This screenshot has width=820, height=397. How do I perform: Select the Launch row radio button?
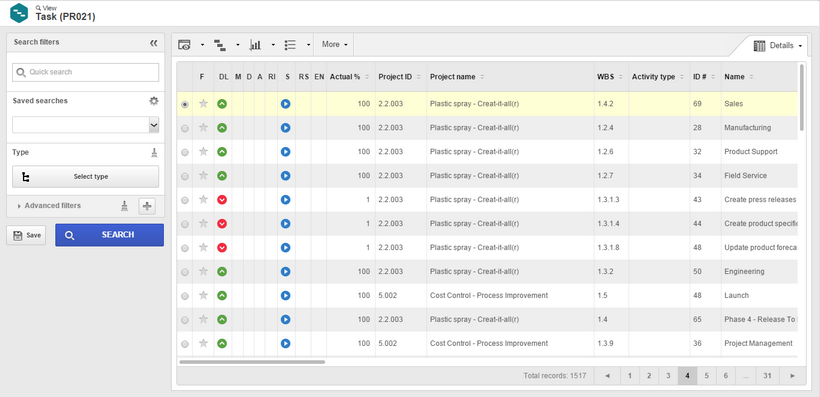pyautogui.click(x=185, y=297)
